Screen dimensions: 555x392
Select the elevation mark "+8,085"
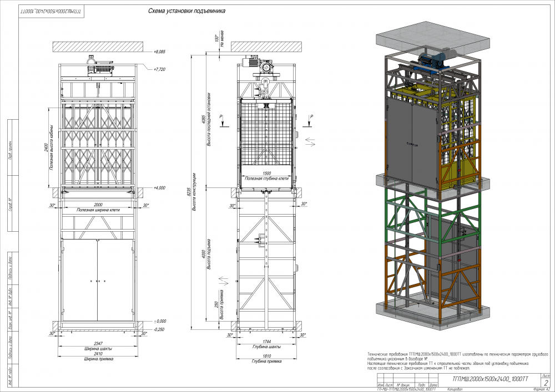[x=160, y=52]
